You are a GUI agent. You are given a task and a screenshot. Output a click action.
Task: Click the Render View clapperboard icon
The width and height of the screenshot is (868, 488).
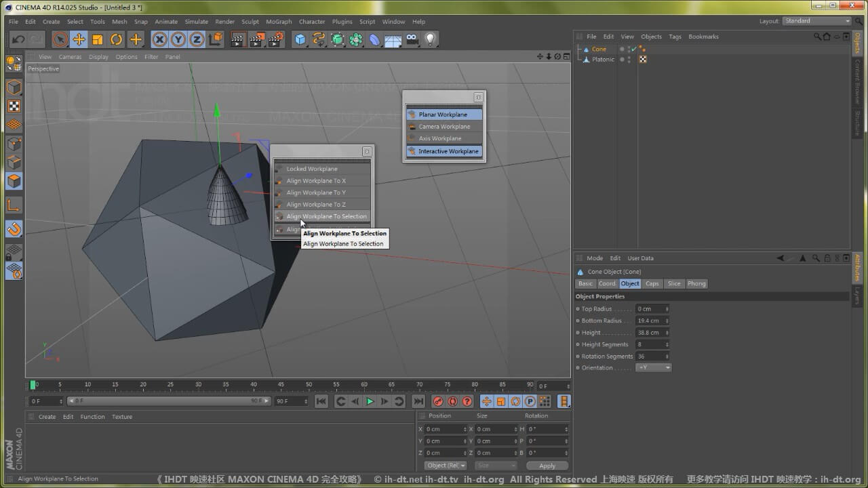click(238, 39)
